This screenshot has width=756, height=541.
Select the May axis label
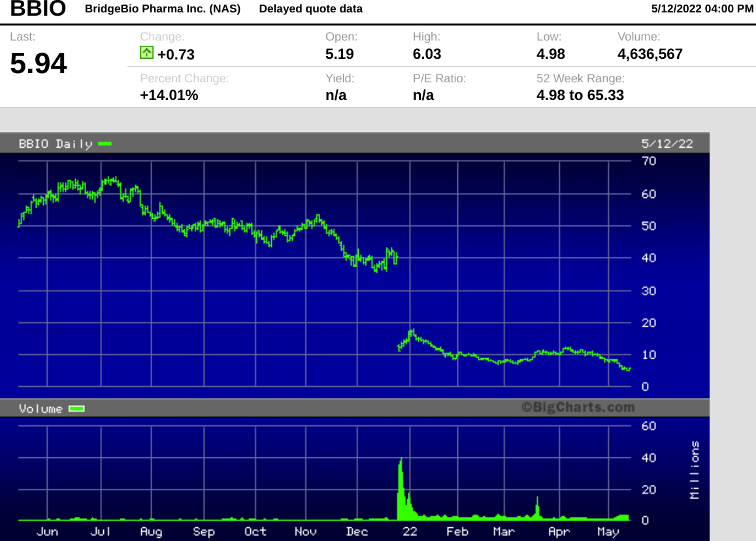pos(608,532)
